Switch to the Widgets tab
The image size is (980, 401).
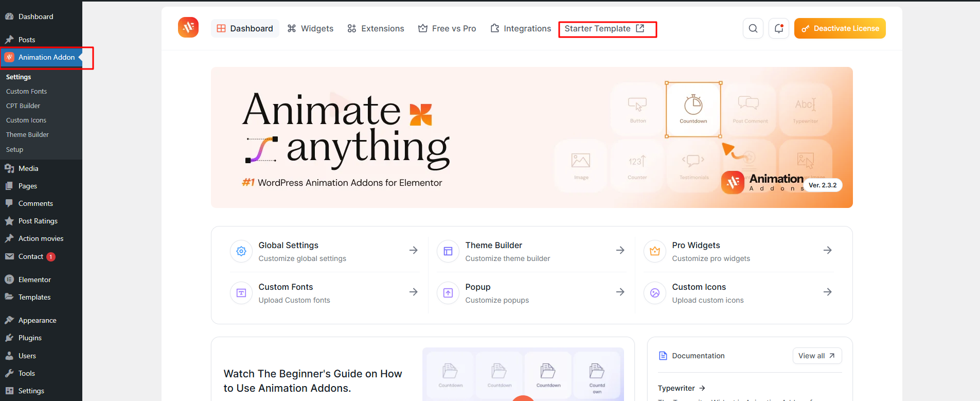[x=310, y=28]
